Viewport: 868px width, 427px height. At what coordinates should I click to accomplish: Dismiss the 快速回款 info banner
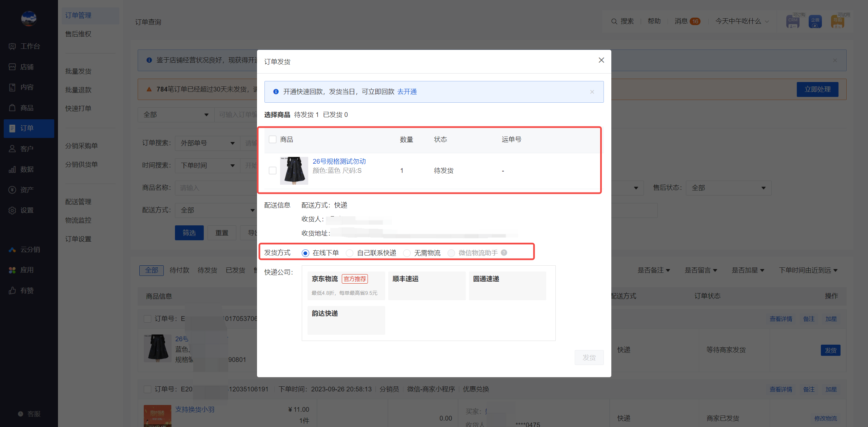(592, 92)
